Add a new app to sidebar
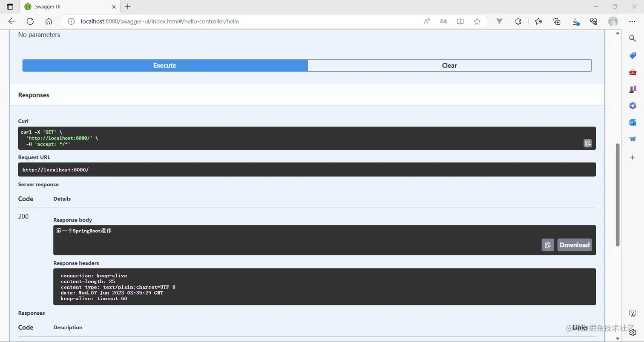This screenshot has height=342, width=644. [x=632, y=157]
